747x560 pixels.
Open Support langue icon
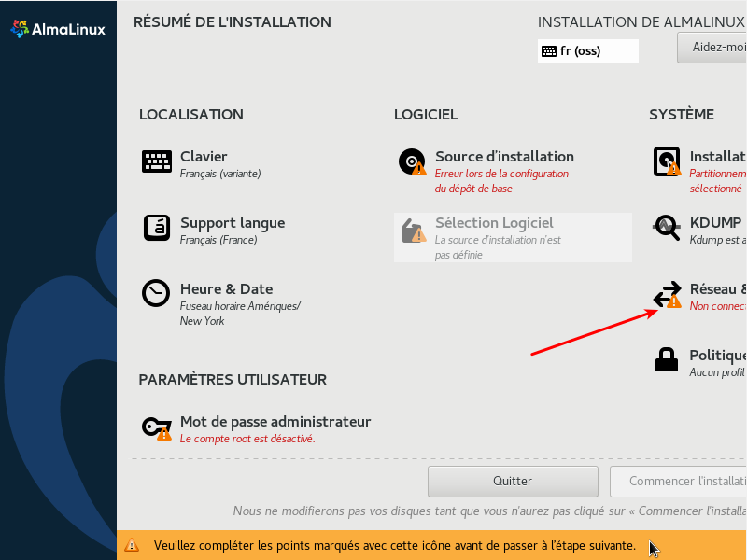tap(157, 228)
